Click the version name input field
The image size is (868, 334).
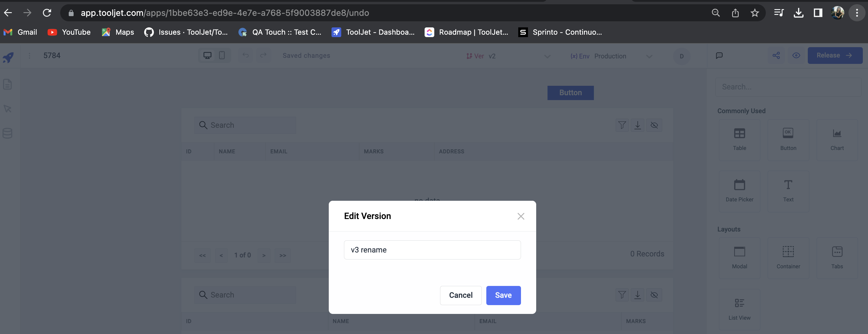tap(432, 250)
